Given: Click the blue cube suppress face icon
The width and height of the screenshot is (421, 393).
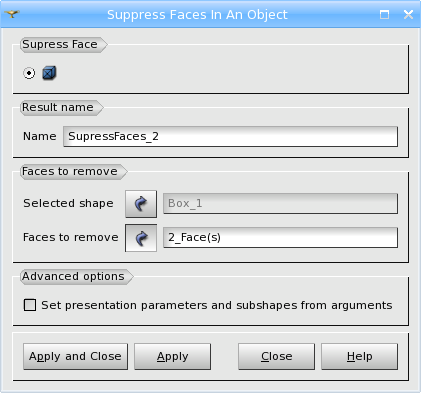Looking at the screenshot, I should click(49, 73).
